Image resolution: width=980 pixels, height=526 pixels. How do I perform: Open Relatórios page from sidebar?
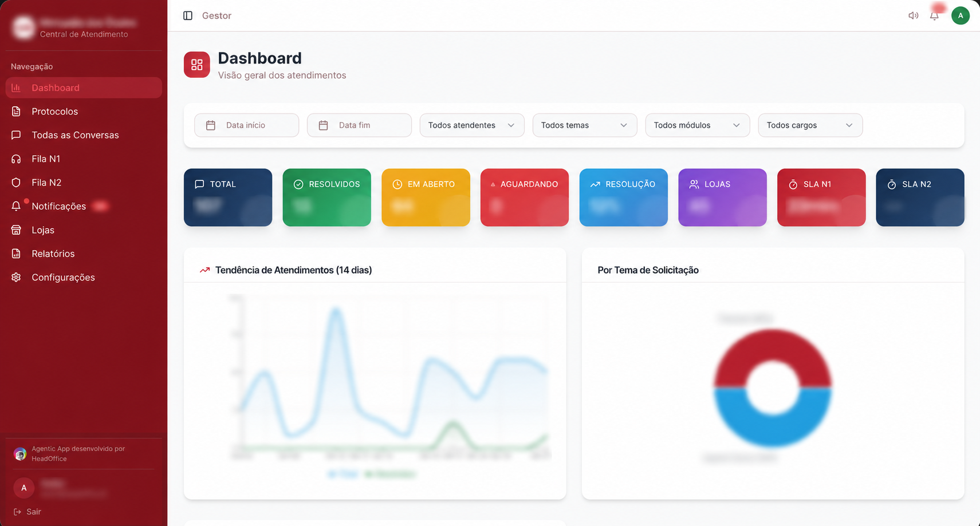tap(84, 254)
